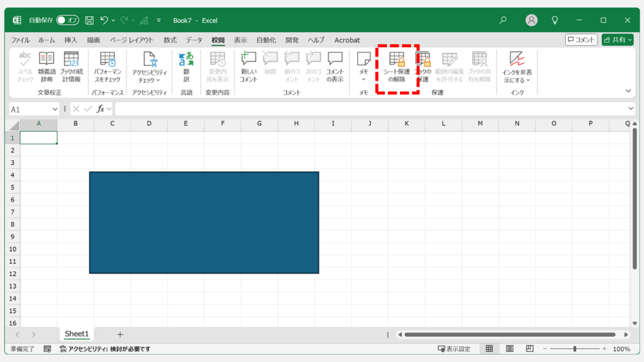
Task: Switch to the 挿入 tab
Action: coord(70,40)
